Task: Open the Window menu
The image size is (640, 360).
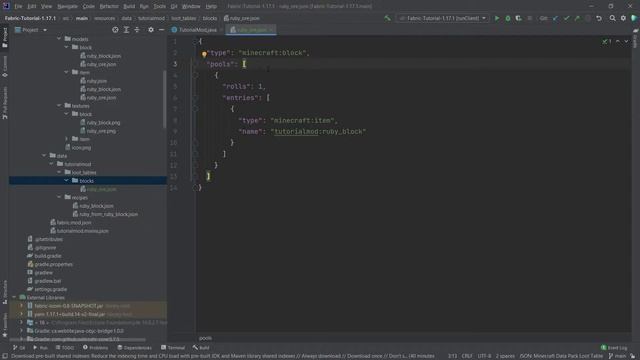Action: pyautogui.click(x=191, y=6)
